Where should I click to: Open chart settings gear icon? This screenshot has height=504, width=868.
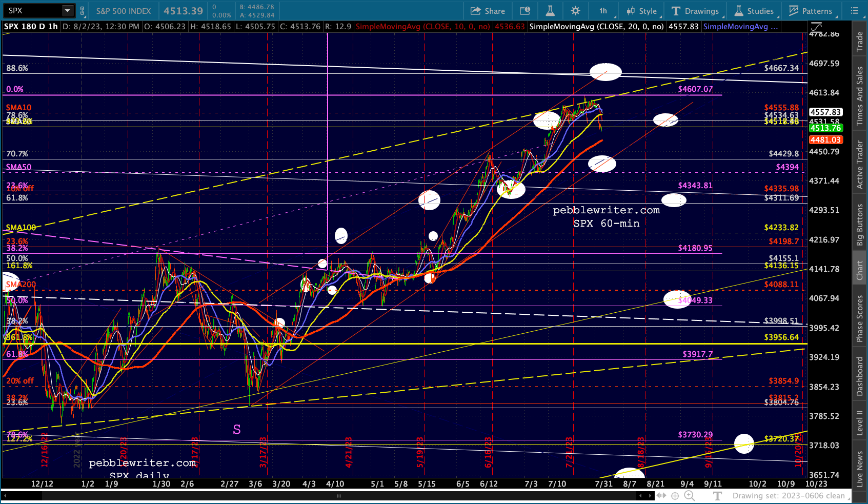[x=575, y=11]
